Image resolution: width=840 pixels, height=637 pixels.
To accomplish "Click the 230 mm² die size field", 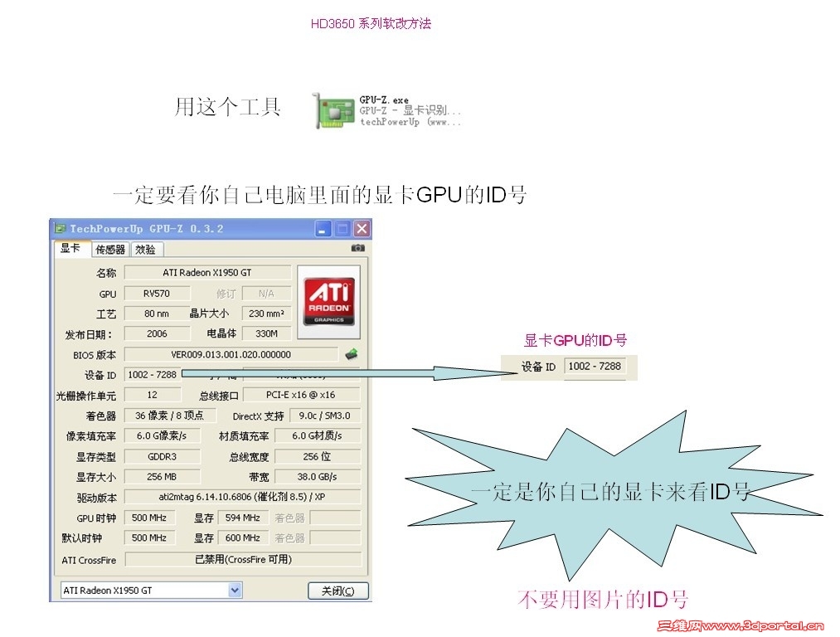I will pyautogui.click(x=266, y=314).
